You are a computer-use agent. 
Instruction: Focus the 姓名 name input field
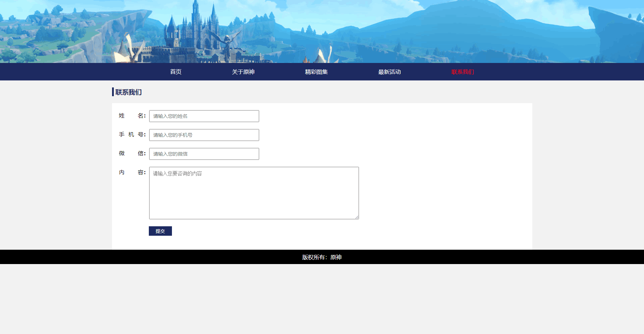point(204,116)
